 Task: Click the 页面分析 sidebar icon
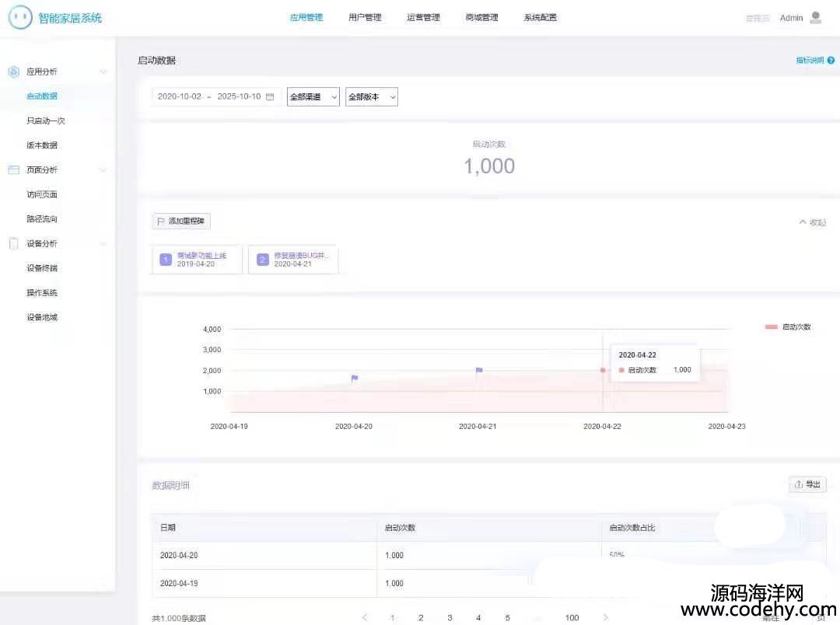[x=14, y=169]
